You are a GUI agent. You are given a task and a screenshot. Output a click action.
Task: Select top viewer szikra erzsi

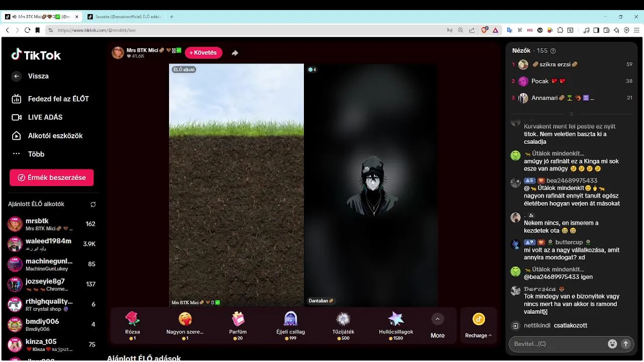573,64
